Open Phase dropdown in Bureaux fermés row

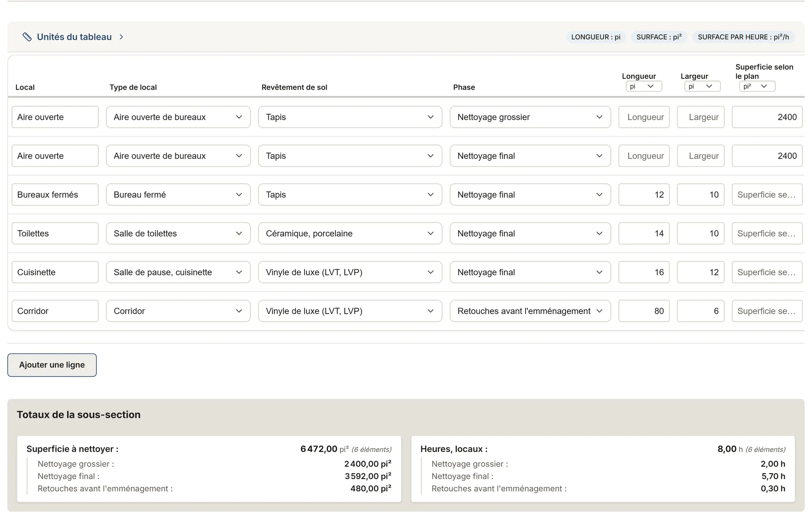click(530, 194)
